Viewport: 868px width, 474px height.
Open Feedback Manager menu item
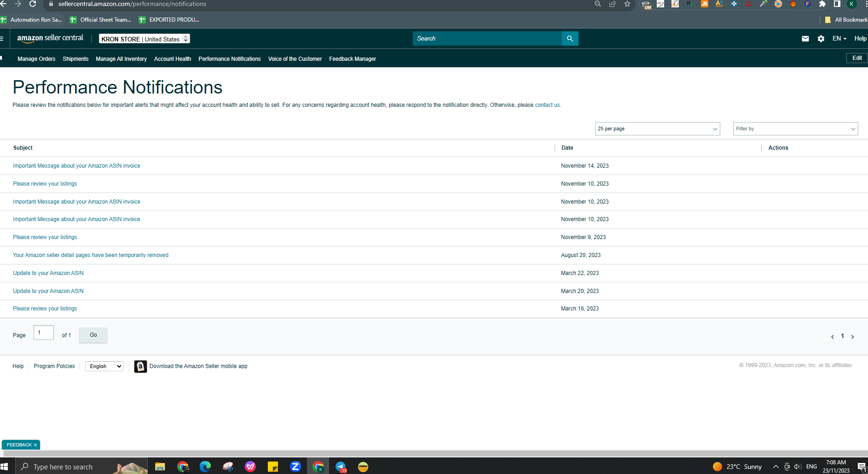pos(353,59)
